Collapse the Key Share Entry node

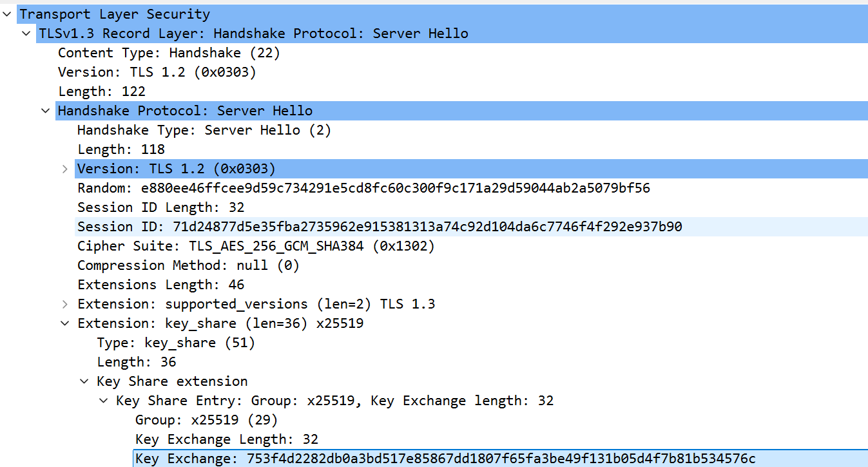103,401
